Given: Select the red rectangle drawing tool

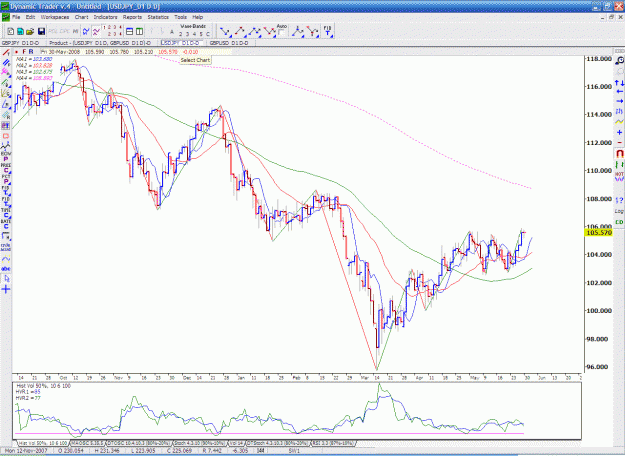Looking at the screenshot, I should pos(6,136).
